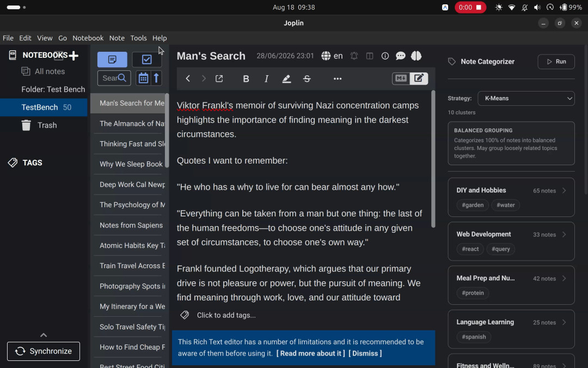Apply strikethrough formatting
The width and height of the screenshot is (588, 368).
[x=307, y=79]
